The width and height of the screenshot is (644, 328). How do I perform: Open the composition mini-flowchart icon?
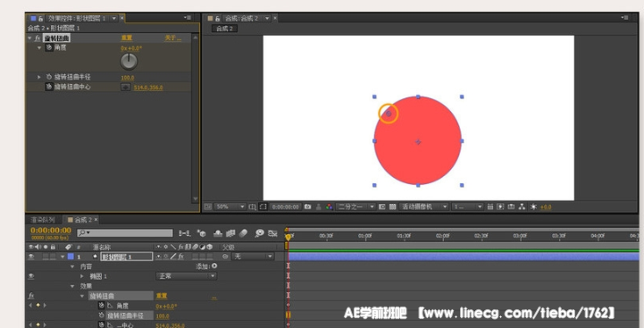pos(184,233)
